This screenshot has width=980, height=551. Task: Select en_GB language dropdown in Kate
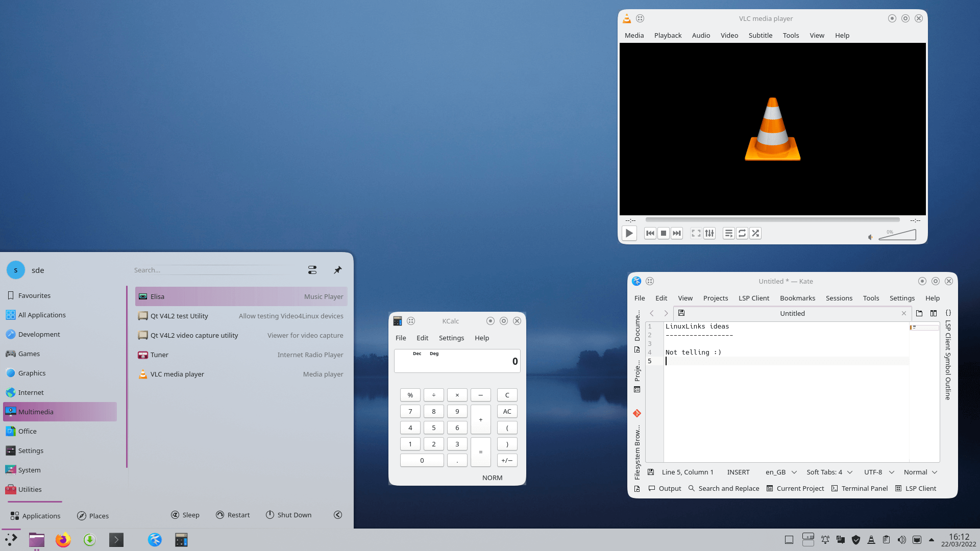click(781, 471)
